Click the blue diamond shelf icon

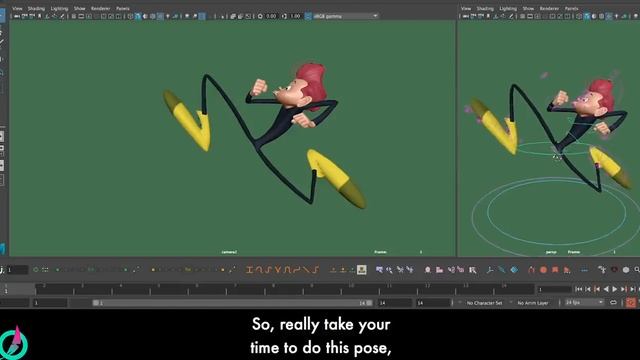tap(514, 270)
